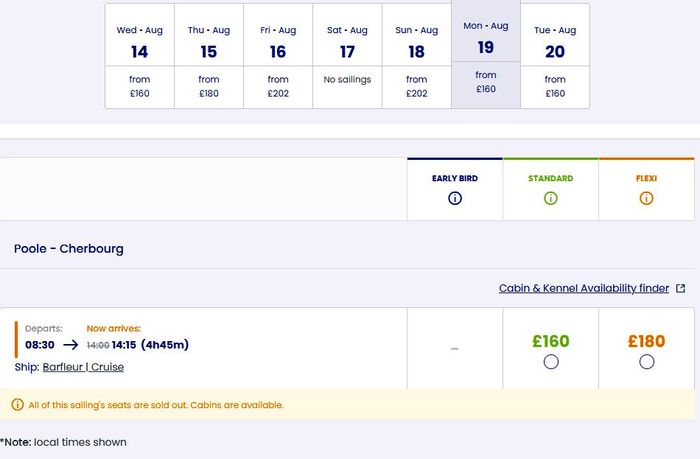
Task: Choose Thu Aug 15 date tab
Action: coord(209,56)
